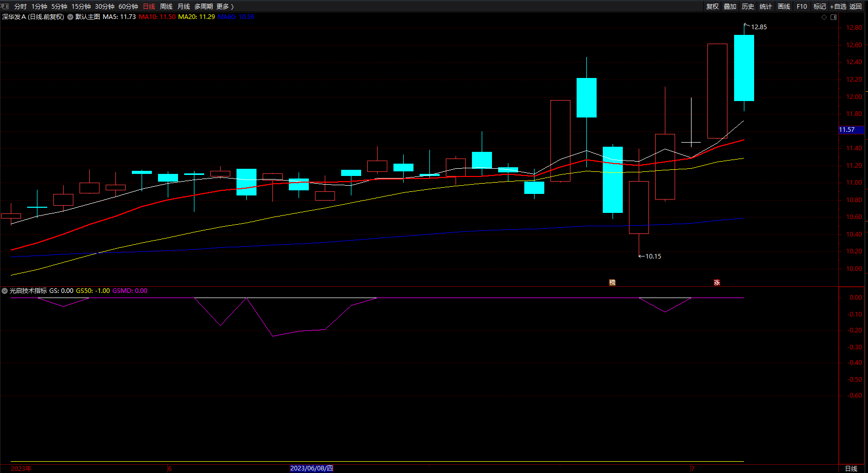Open F10 company information
868x473 pixels.
(x=802, y=7)
